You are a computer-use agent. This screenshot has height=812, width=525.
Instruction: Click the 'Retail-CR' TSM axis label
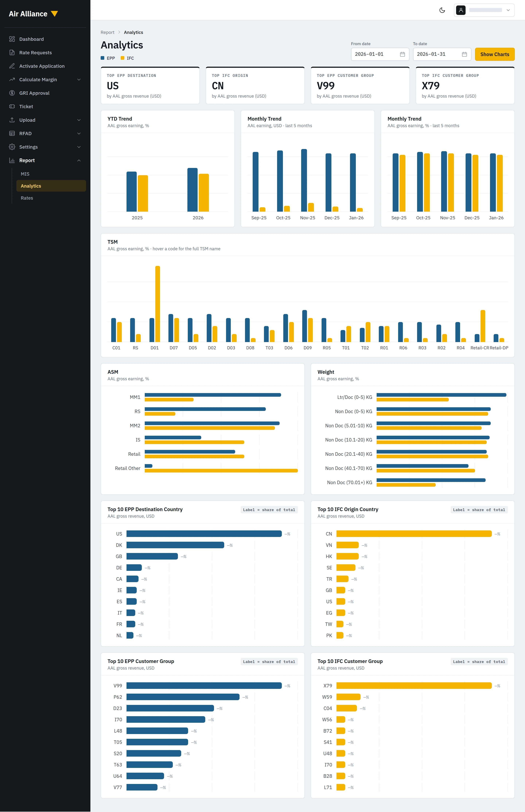point(480,348)
